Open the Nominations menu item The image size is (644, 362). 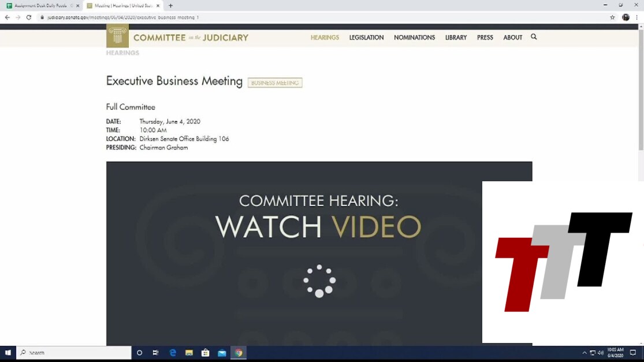pos(414,38)
